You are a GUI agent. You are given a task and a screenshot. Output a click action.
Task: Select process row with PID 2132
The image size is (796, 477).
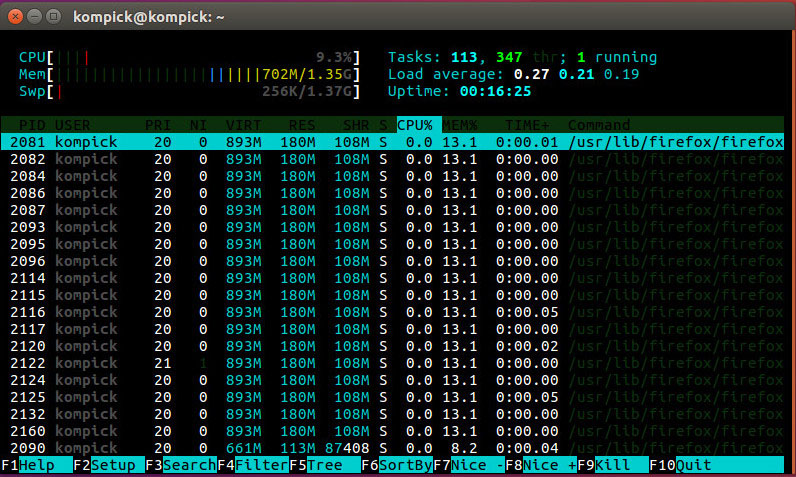coord(392,414)
